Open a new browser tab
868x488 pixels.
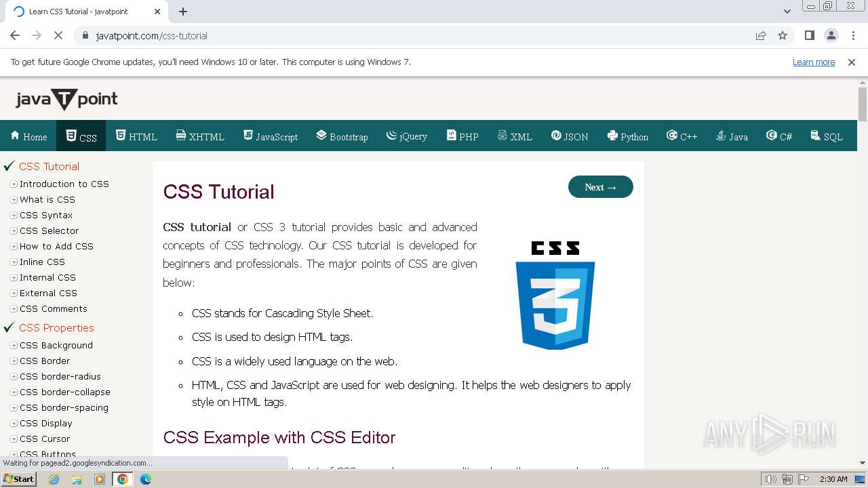click(183, 12)
